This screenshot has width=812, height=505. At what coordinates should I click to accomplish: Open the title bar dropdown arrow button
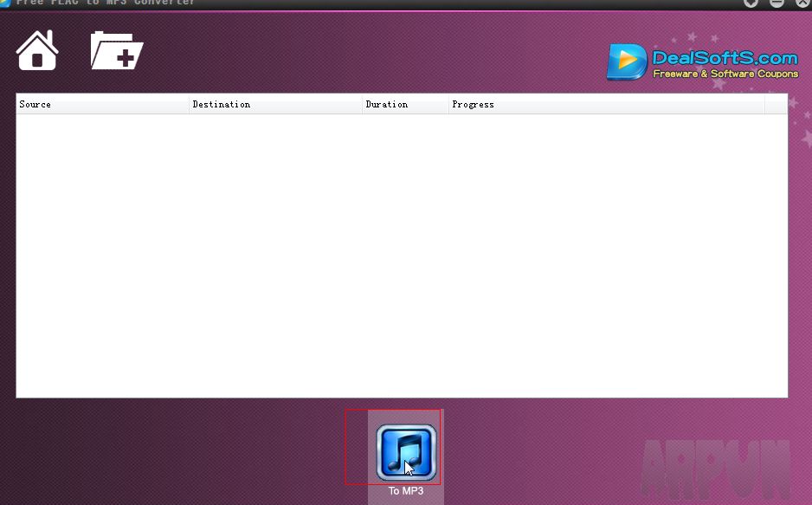pos(751,3)
